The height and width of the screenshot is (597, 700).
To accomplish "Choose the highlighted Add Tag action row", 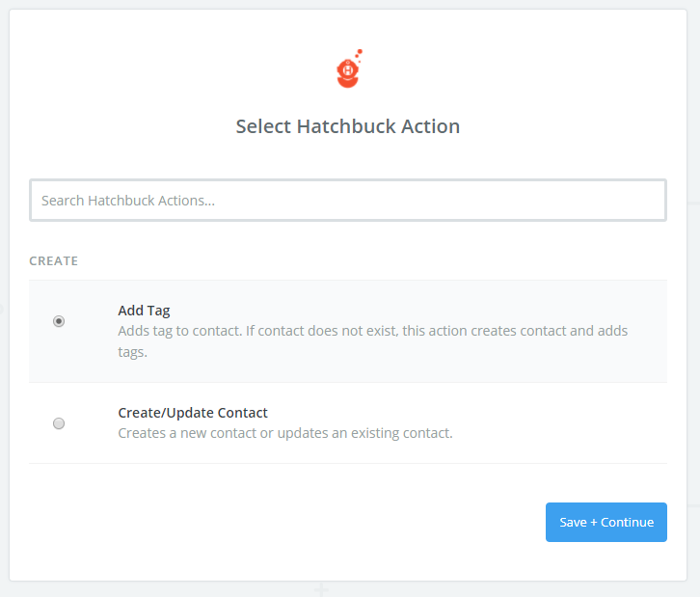I will (348, 332).
